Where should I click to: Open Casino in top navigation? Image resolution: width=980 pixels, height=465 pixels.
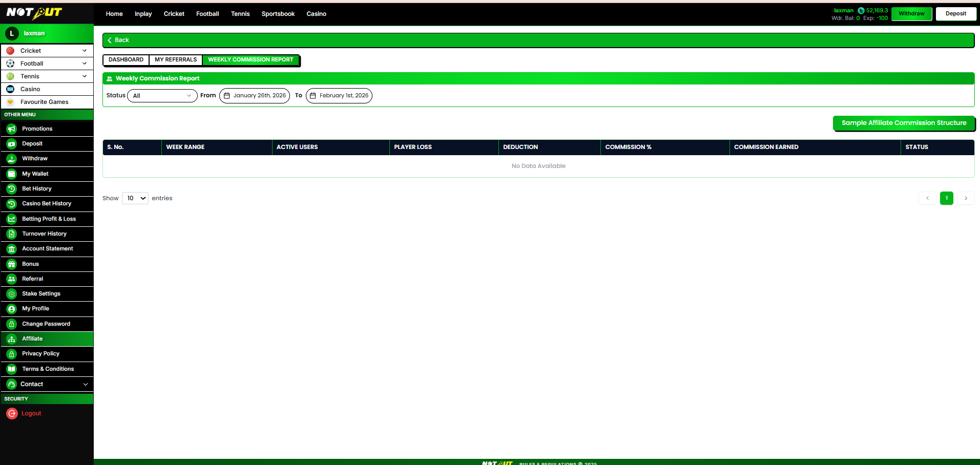(x=317, y=14)
